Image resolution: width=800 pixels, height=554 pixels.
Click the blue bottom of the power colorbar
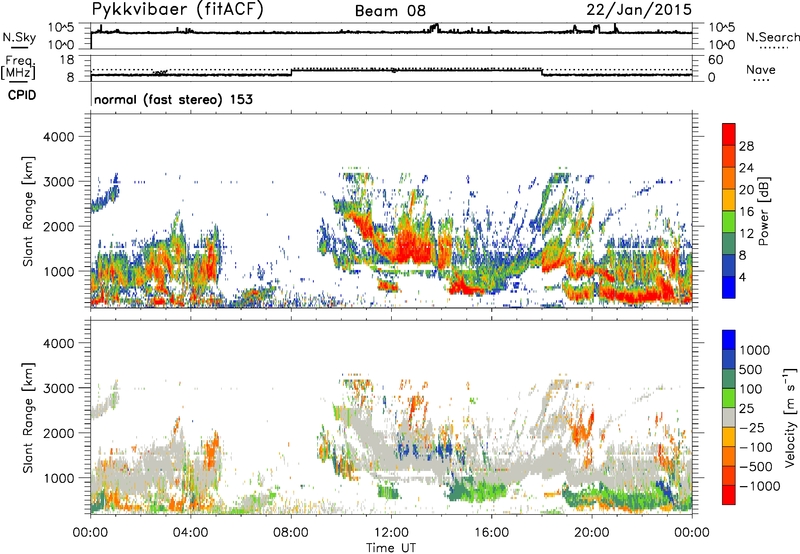[729, 287]
